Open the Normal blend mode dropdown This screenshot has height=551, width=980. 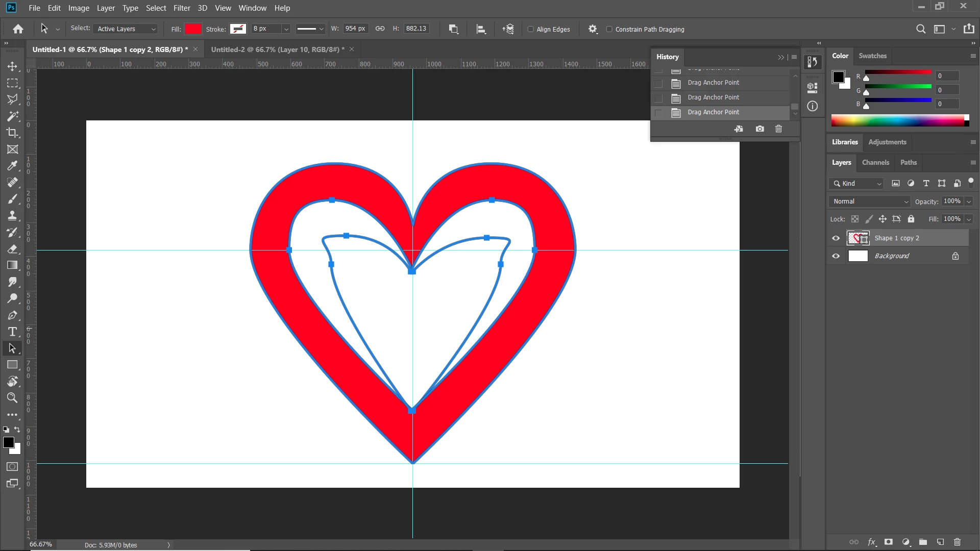pyautogui.click(x=870, y=202)
